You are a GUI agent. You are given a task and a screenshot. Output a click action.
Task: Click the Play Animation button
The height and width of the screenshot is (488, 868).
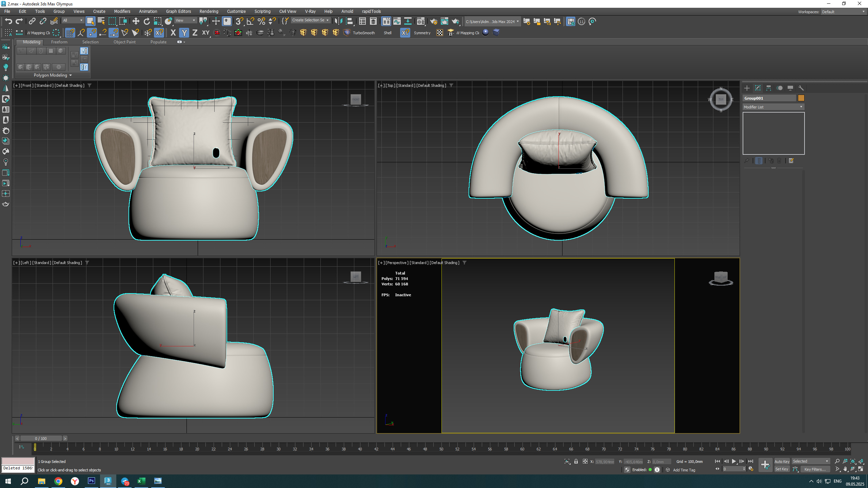734,461
